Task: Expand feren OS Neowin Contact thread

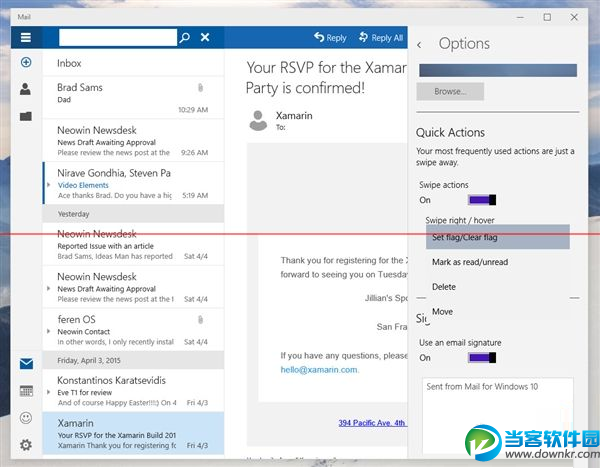Action: (49, 331)
